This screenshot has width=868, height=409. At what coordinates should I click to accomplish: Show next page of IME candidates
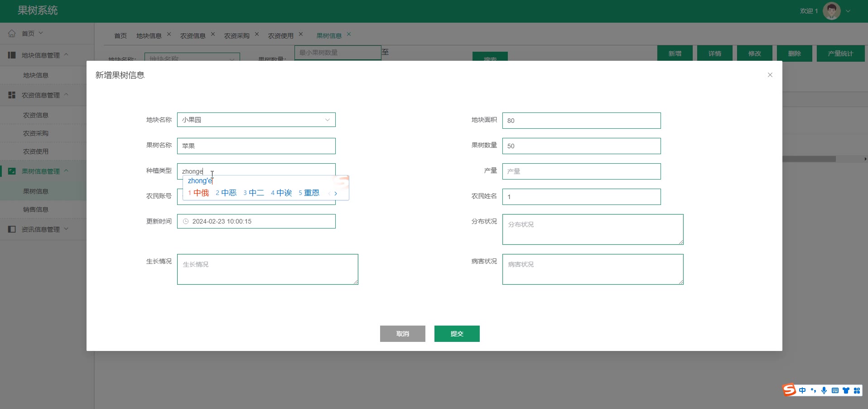tap(336, 193)
